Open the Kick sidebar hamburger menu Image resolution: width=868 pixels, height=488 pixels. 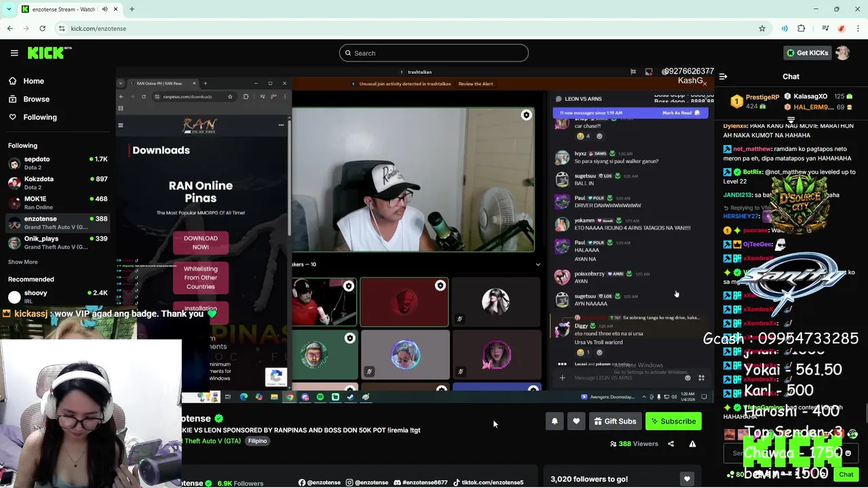(x=14, y=53)
